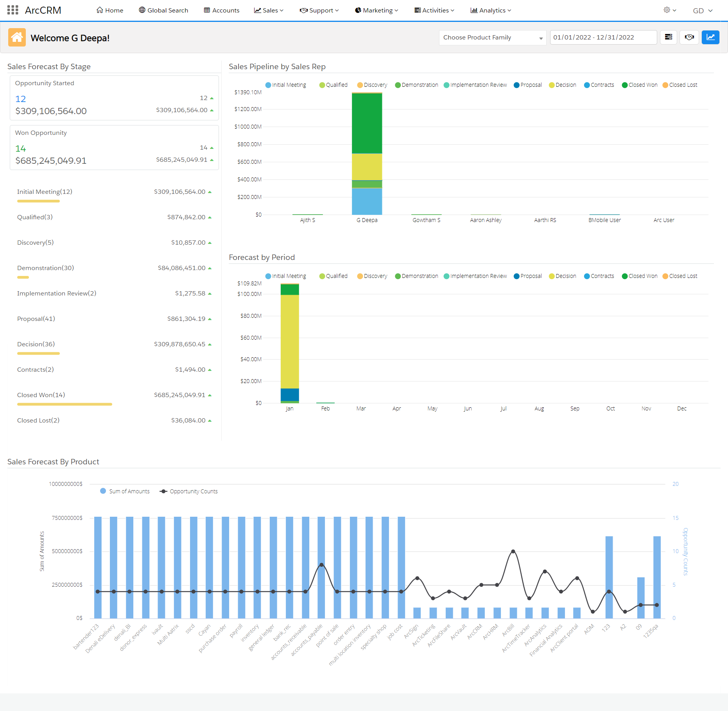Toggle Closed Won legend in Sales Pipeline chart
Screen dimensions: 728x711
pyautogui.click(x=639, y=85)
